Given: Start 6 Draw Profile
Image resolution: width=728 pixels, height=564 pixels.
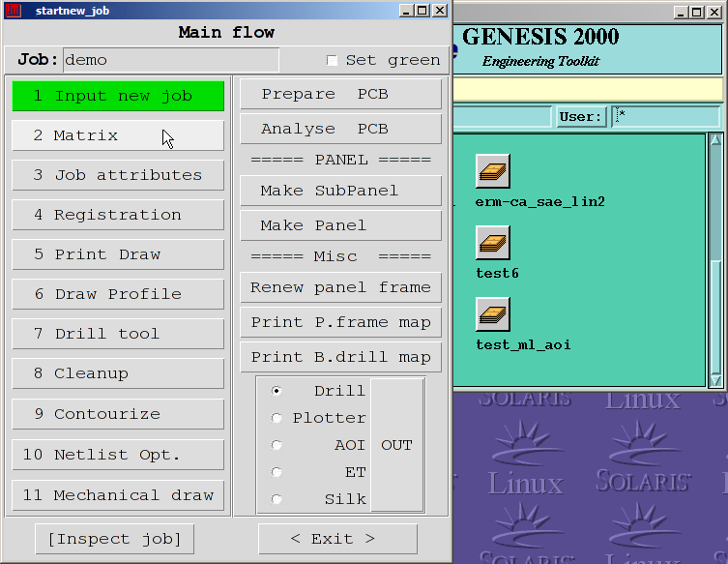Looking at the screenshot, I should click(x=118, y=294).
